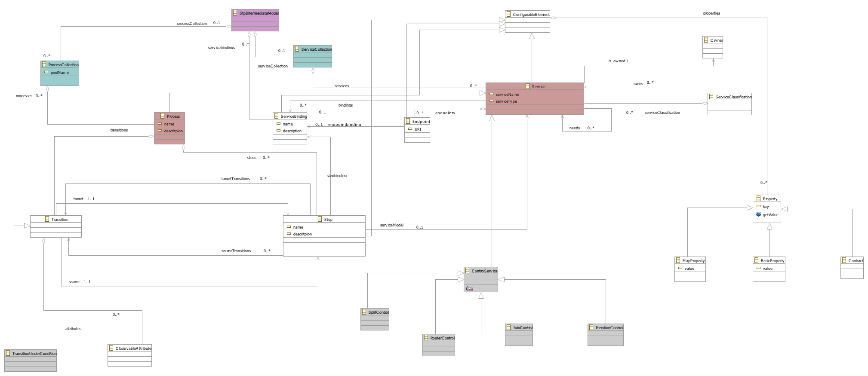Click the processes association label
Image resolution: width=868 pixels, height=376 pixels.
[x=24, y=96]
